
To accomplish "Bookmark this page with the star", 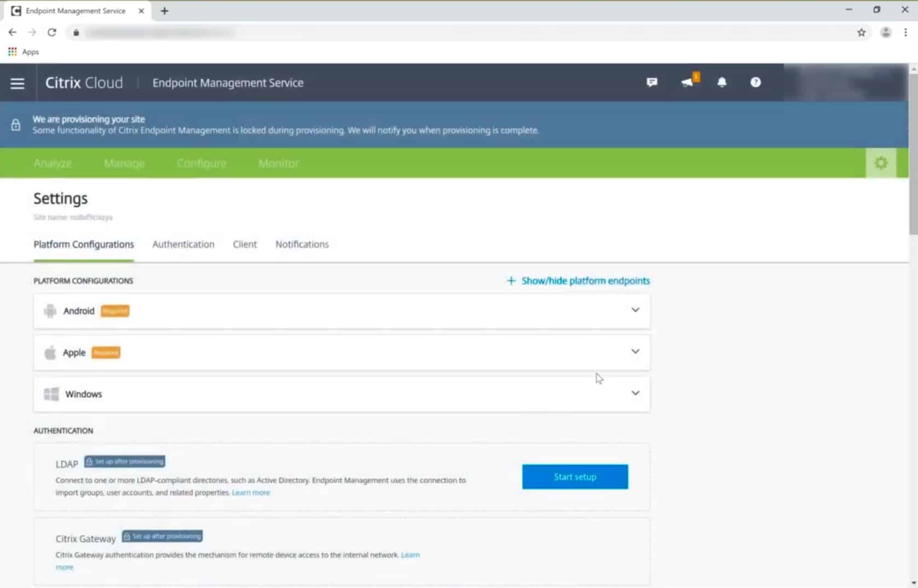I will coord(862,32).
